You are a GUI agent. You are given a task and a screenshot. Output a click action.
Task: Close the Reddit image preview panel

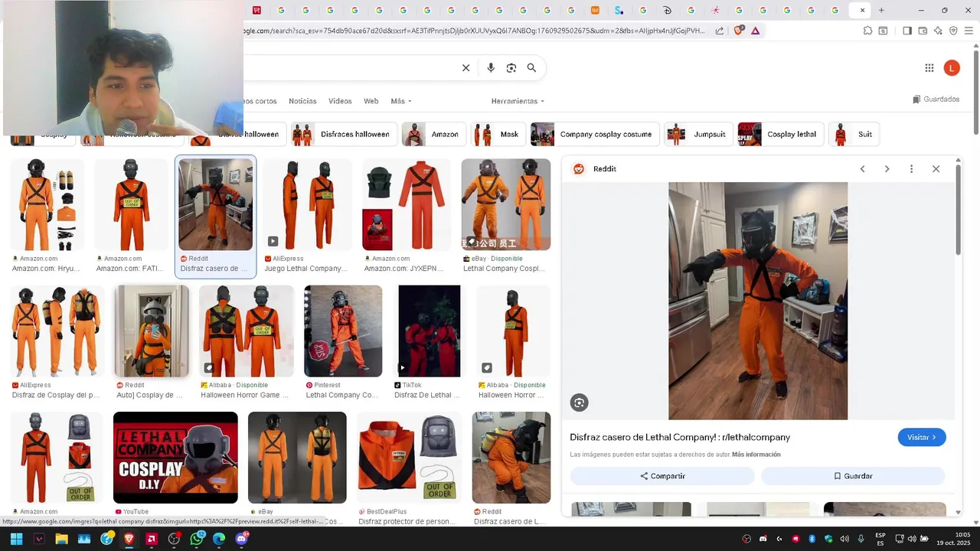pyautogui.click(x=936, y=169)
